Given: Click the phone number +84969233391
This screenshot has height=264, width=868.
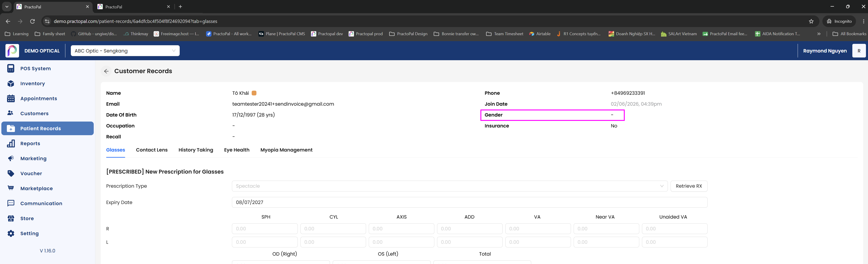Looking at the screenshot, I should 628,93.
